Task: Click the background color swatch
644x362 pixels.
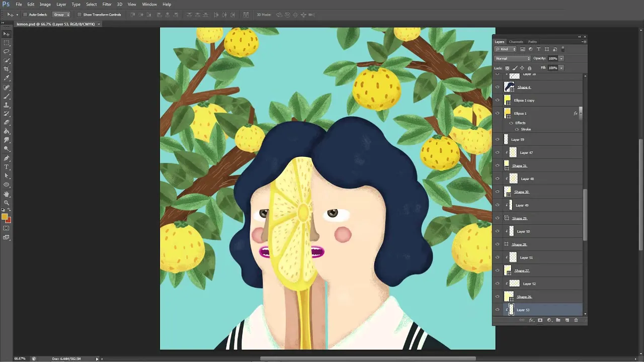Action: point(9,220)
